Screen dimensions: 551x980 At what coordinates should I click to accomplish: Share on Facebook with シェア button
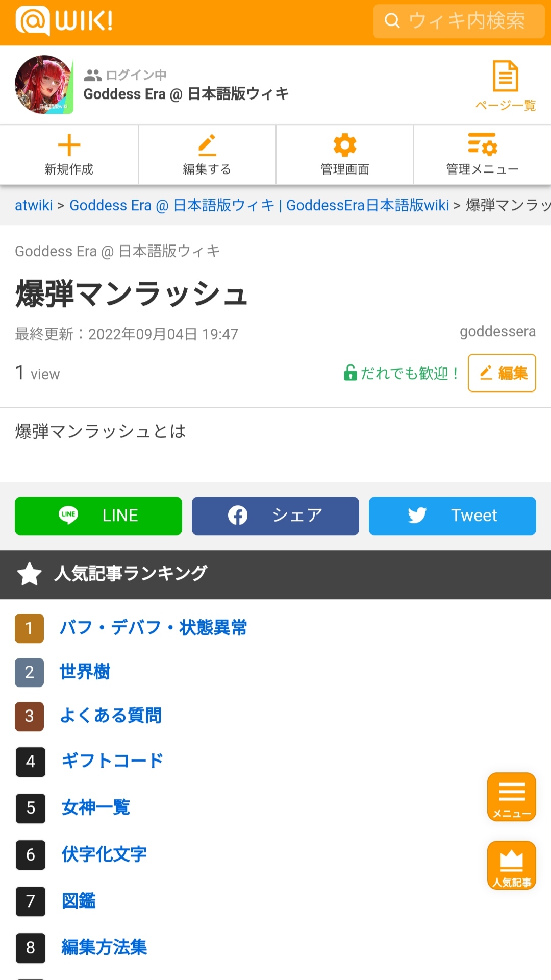click(275, 516)
